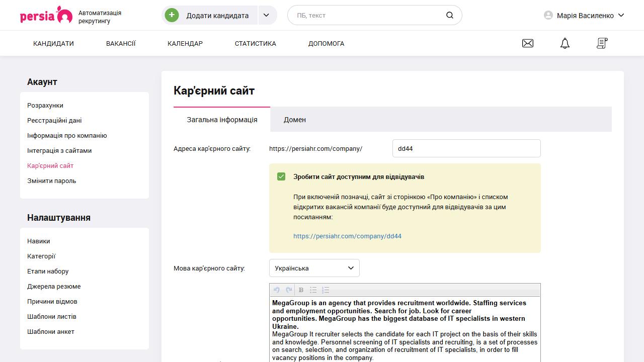Apply a bulleted list in the editor
Viewport: 644px width, 362px height.
(313, 290)
